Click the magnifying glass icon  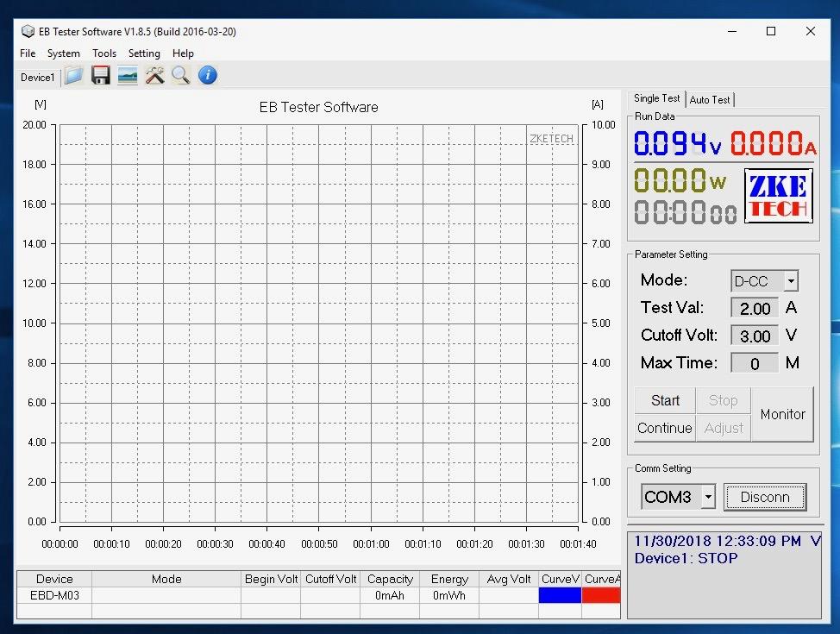tap(180, 76)
